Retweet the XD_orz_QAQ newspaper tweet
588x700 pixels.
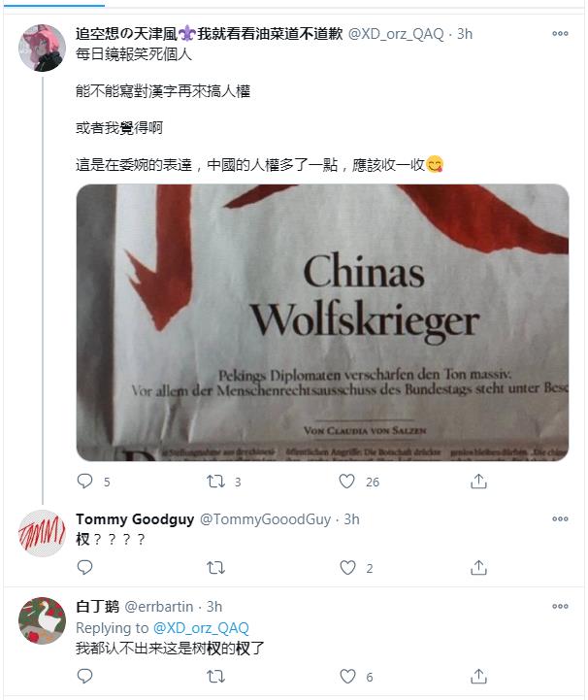216,482
